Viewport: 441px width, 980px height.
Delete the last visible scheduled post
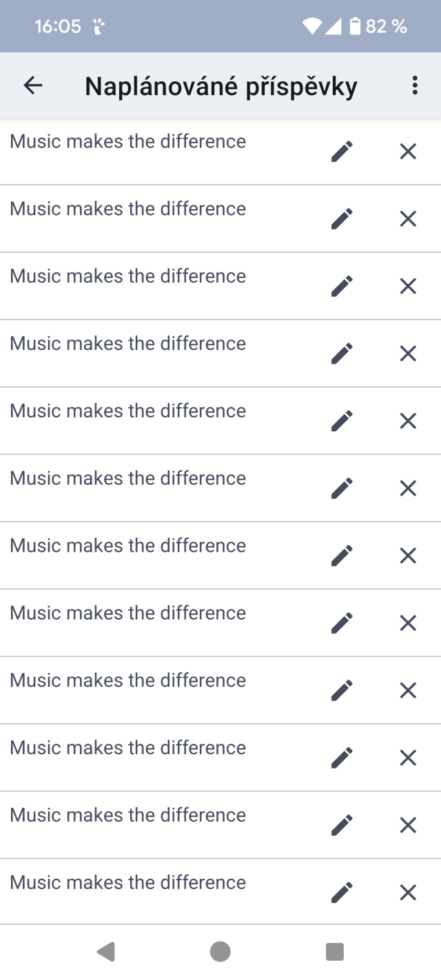tap(408, 893)
